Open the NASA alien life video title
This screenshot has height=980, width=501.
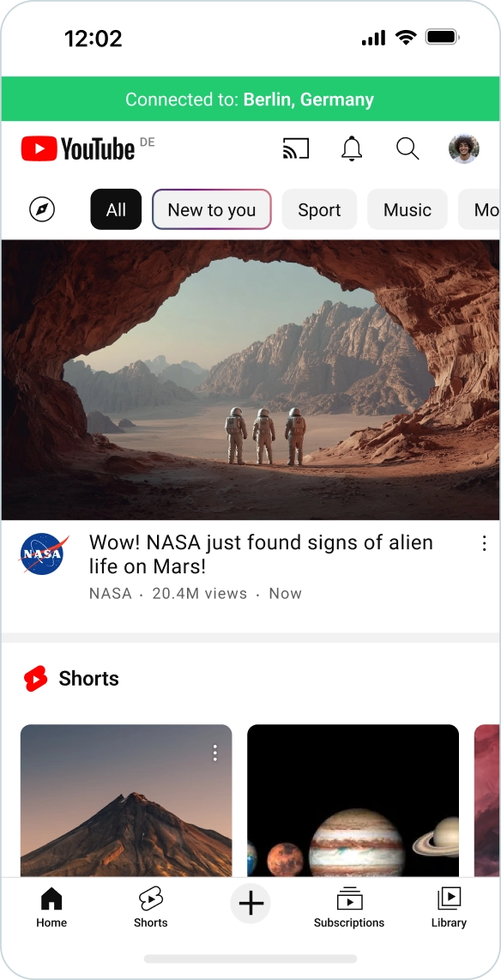[x=261, y=554]
